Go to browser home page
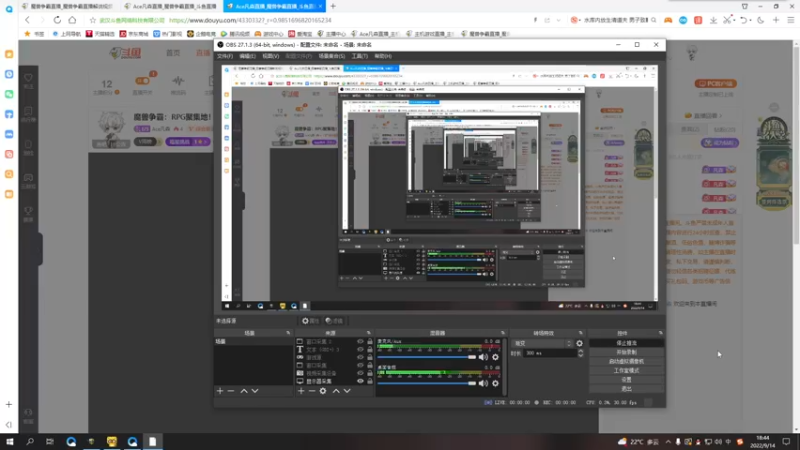Screen dimensions: 800x450 click(x=72, y=20)
